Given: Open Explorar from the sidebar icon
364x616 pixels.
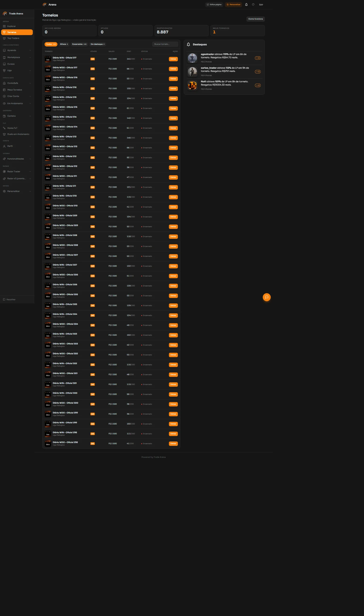Looking at the screenshot, I should [4, 26].
